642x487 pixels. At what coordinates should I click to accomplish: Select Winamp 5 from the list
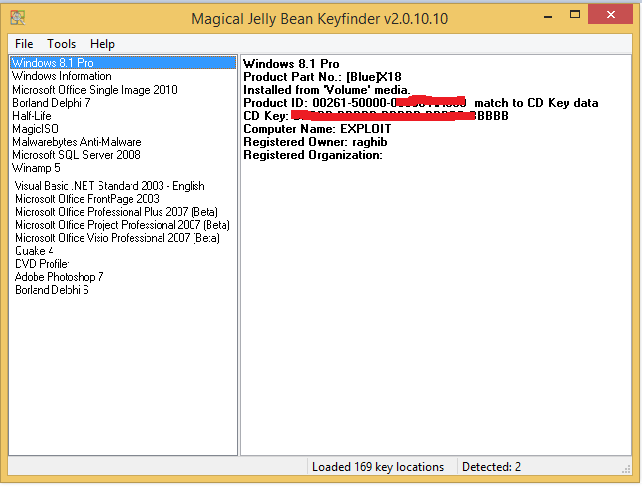pos(36,168)
